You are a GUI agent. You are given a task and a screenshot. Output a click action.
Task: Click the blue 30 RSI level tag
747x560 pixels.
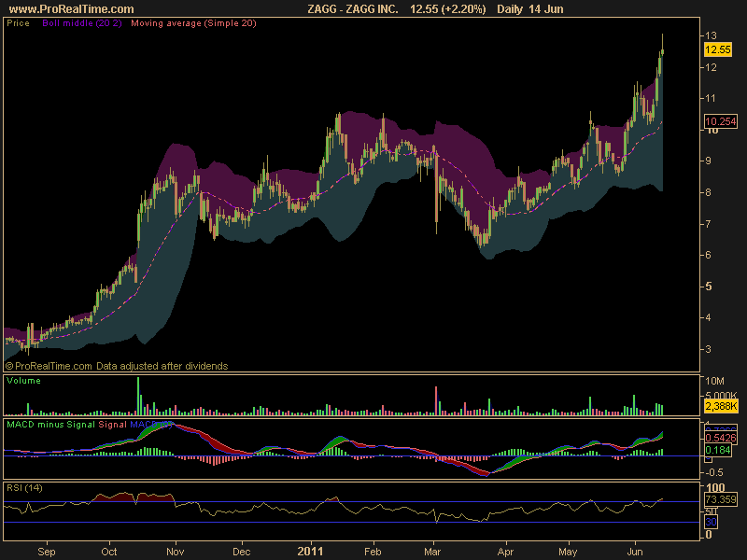[x=711, y=522]
